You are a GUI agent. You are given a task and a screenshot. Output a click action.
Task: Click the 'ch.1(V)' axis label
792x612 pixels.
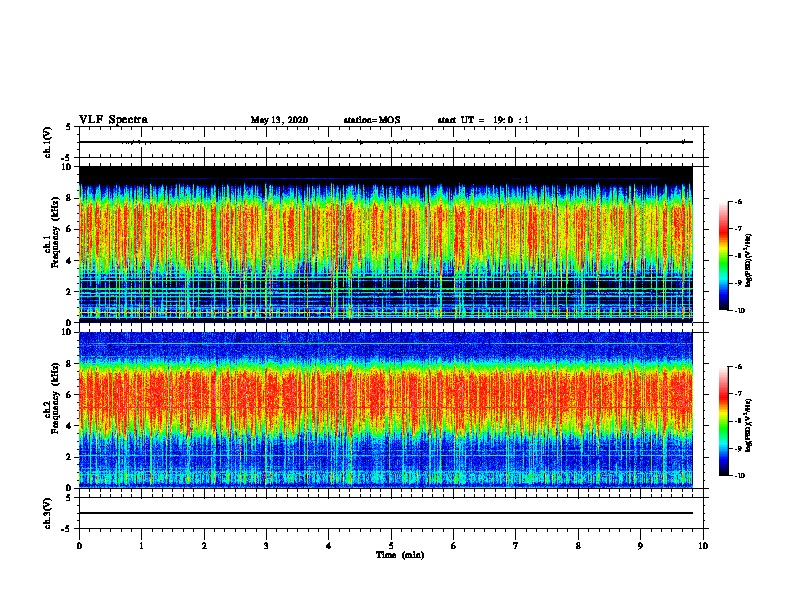[x=47, y=142]
